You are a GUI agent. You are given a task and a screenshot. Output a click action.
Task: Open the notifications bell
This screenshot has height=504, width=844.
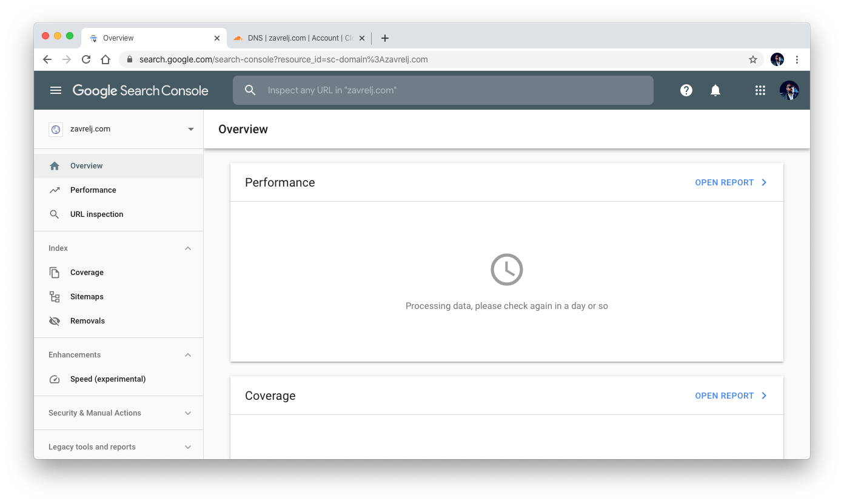[x=715, y=90]
